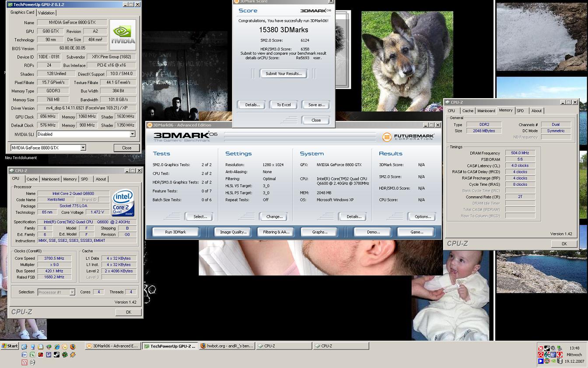
Task: Click the 15380 3DMarks score text
Action: 283,30
